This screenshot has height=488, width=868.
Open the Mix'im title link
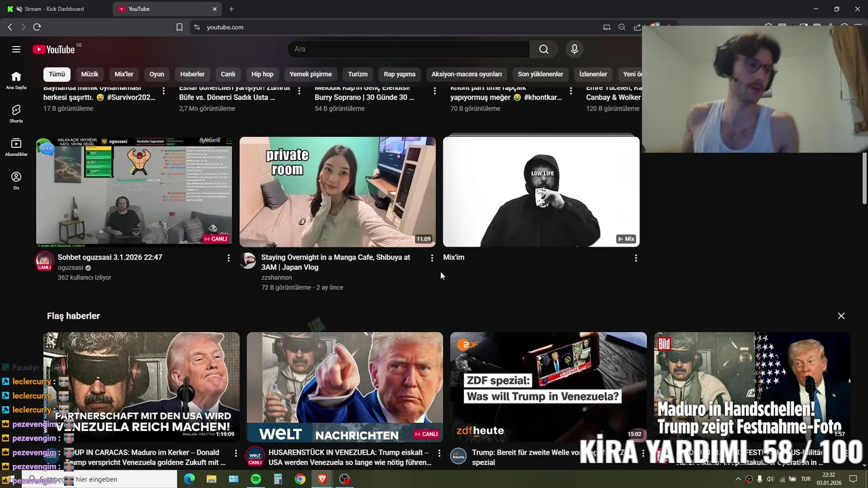pos(454,258)
